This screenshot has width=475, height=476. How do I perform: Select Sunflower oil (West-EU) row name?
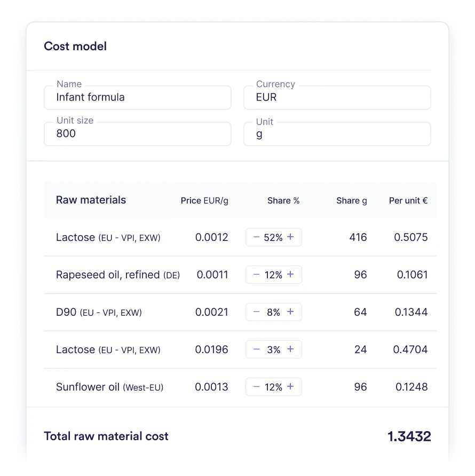[110, 387]
